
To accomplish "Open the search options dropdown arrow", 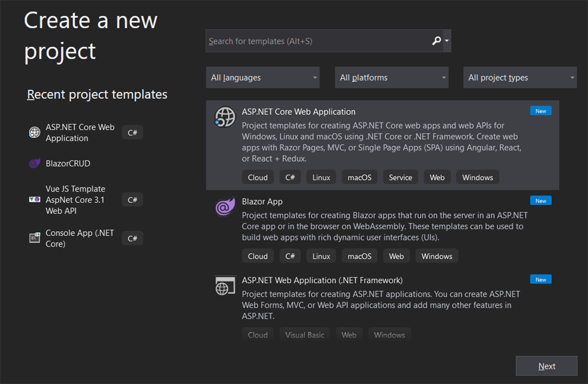I will [447, 41].
